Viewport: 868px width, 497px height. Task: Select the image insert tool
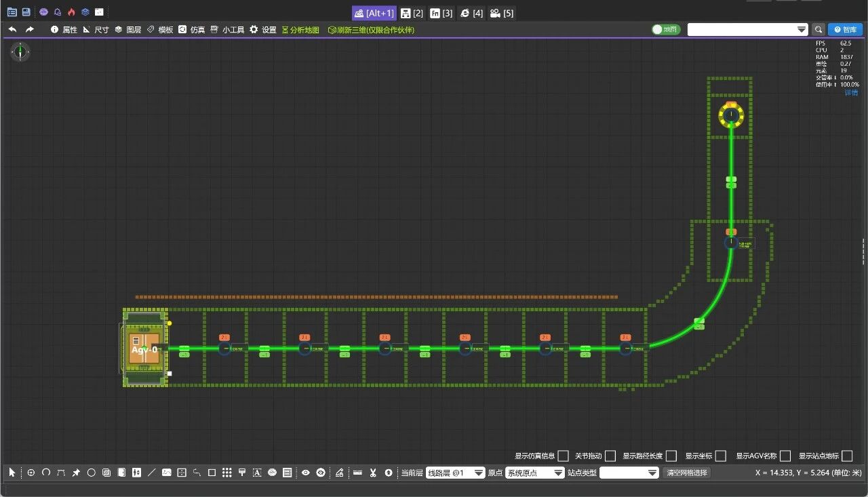point(167,473)
